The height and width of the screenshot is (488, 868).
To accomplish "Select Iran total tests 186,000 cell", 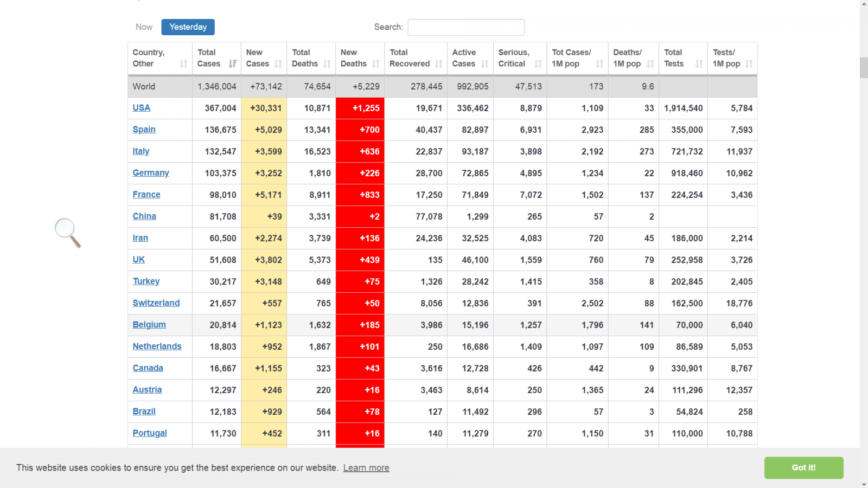I will 684,239.
